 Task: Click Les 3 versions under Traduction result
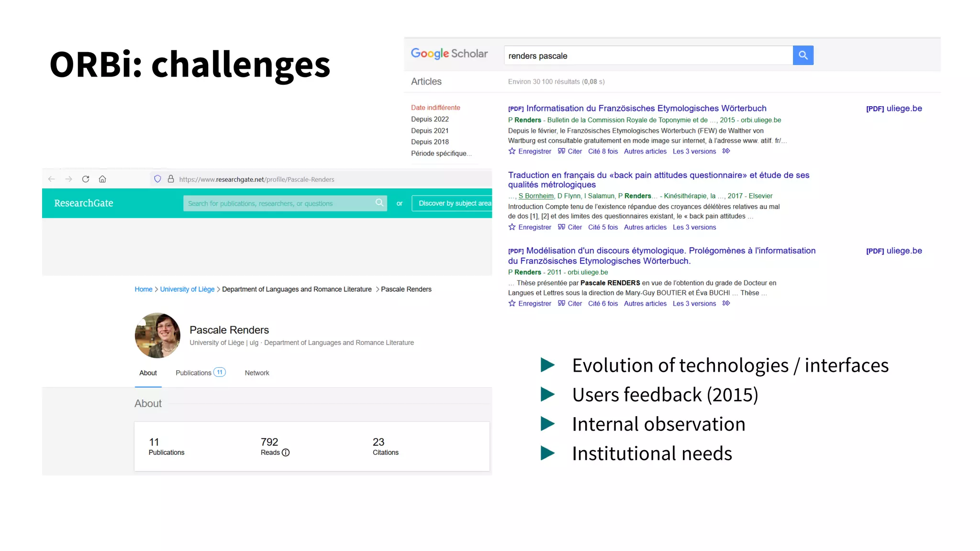pos(694,227)
